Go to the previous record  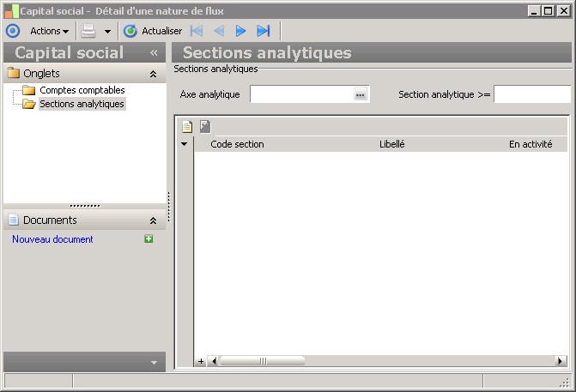coord(218,31)
